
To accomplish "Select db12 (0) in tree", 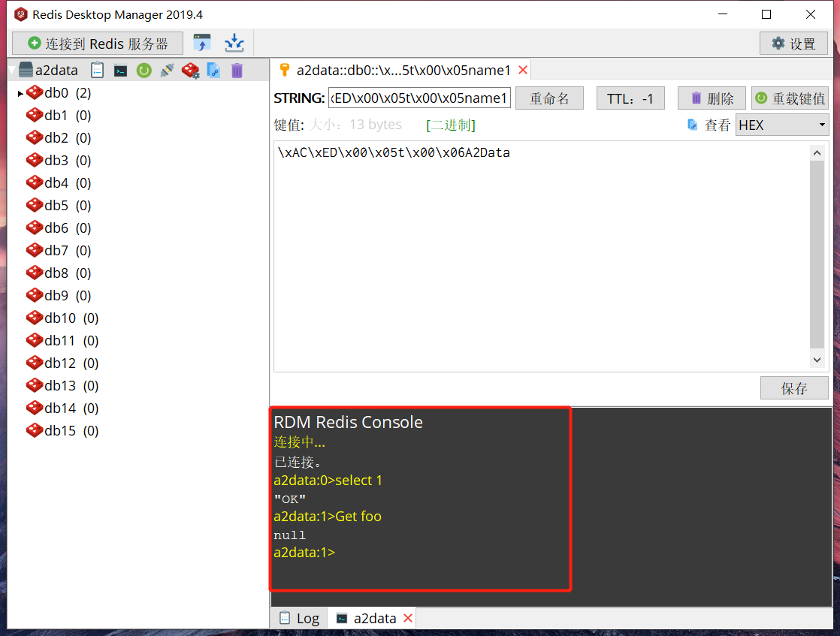I will pyautogui.click(x=62, y=363).
